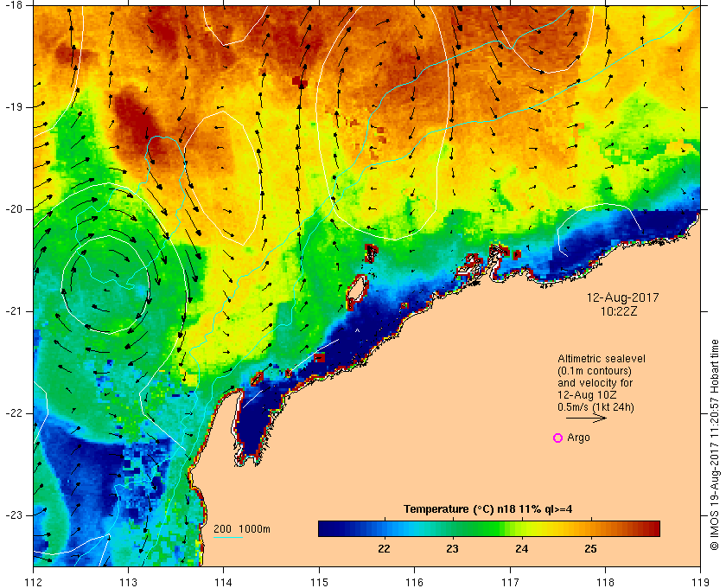Click latitude axis label -21
This screenshot has width=726, height=588.
point(14,311)
